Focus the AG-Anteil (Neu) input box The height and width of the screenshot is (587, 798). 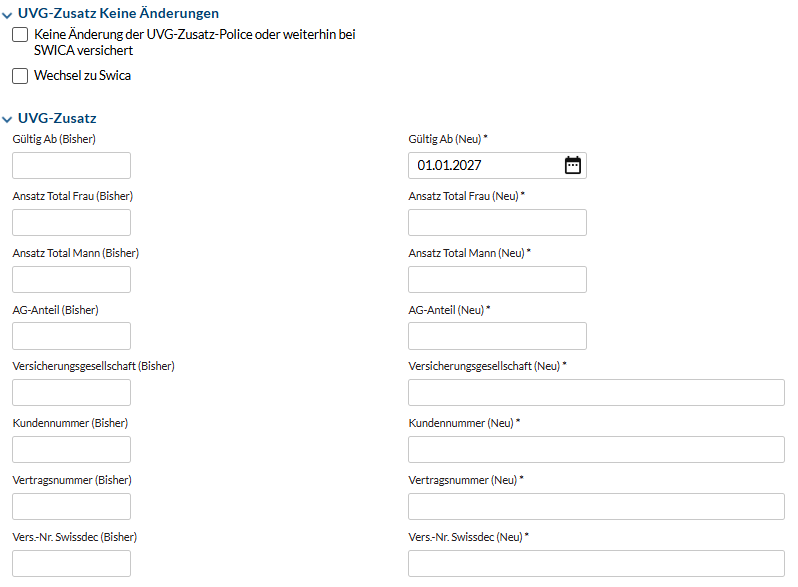point(497,336)
